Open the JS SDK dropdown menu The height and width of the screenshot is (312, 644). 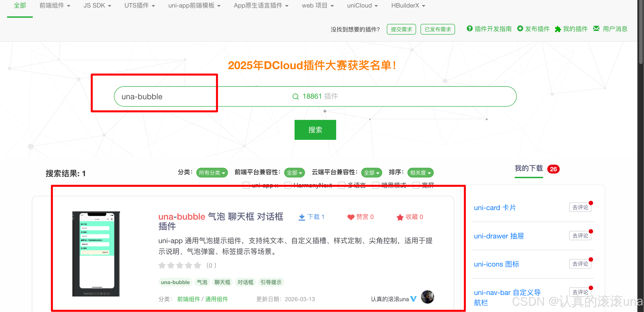coord(97,6)
